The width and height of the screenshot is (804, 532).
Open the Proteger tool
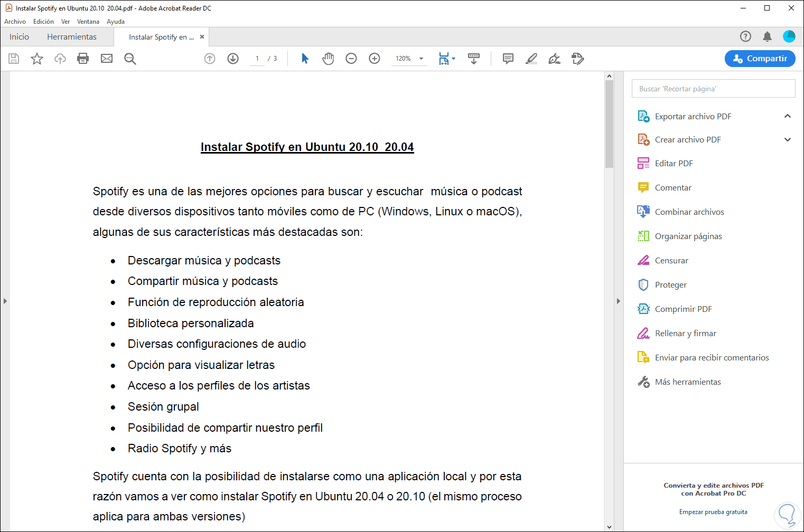[x=671, y=285]
